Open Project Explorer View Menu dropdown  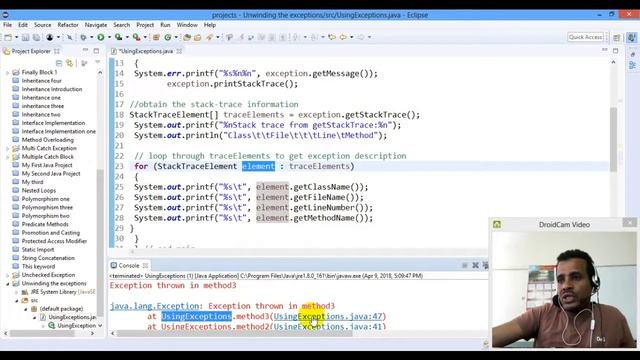tap(98, 62)
